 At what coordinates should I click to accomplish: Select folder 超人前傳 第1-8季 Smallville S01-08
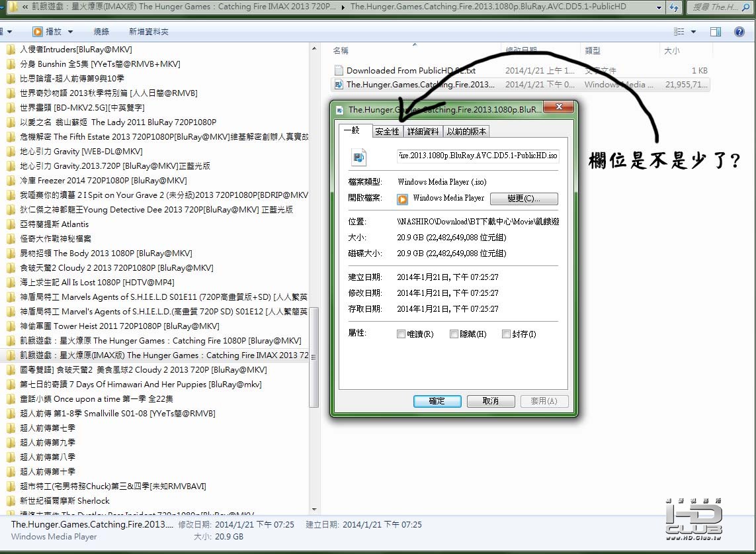pos(118,414)
